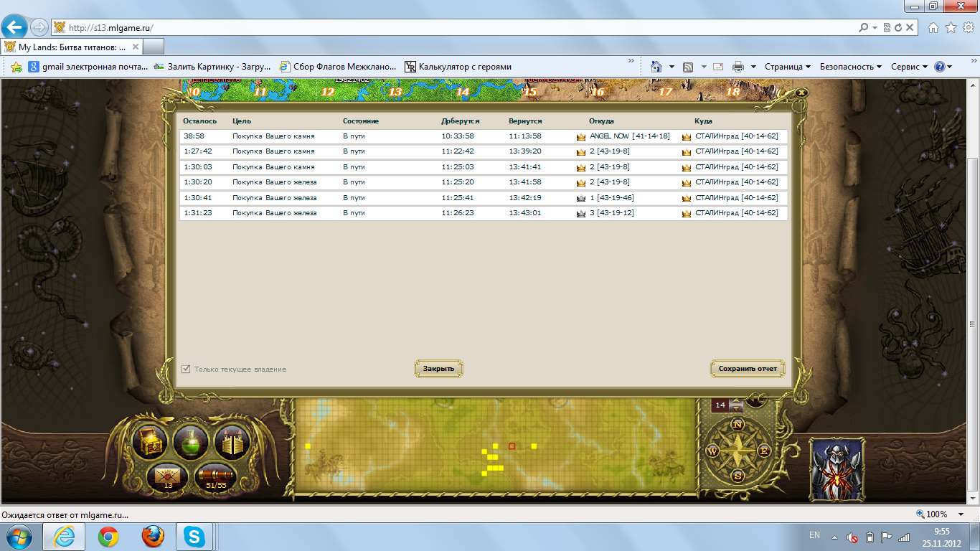Open Internet Explorer on the taskbar
980x551 pixels.
[x=65, y=536]
